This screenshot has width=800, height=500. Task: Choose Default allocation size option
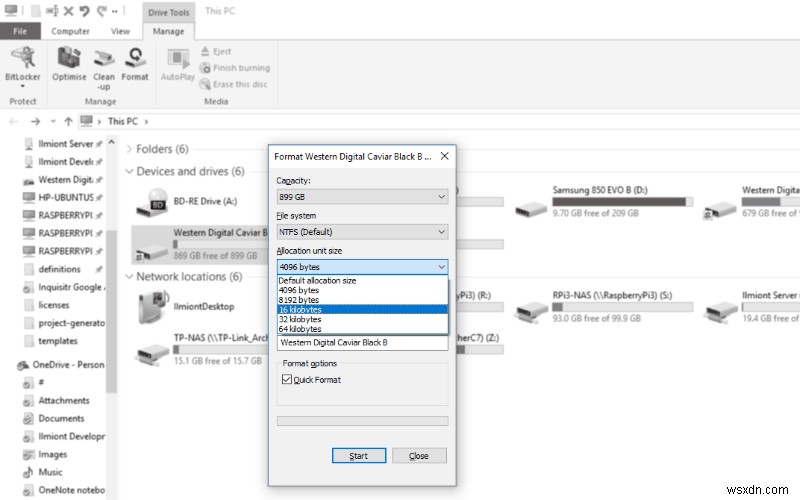[x=363, y=281]
